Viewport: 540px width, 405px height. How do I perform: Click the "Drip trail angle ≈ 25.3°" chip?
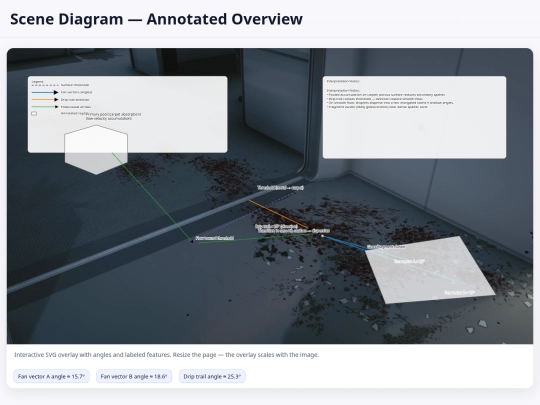(x=212, y=376)
